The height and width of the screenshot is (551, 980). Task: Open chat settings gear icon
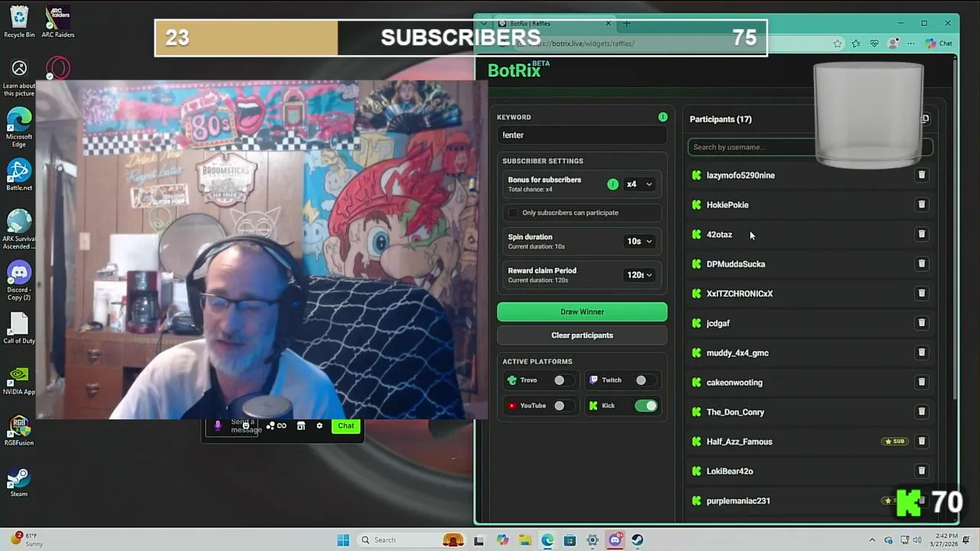pyautogui.click(x=319, y=425)
